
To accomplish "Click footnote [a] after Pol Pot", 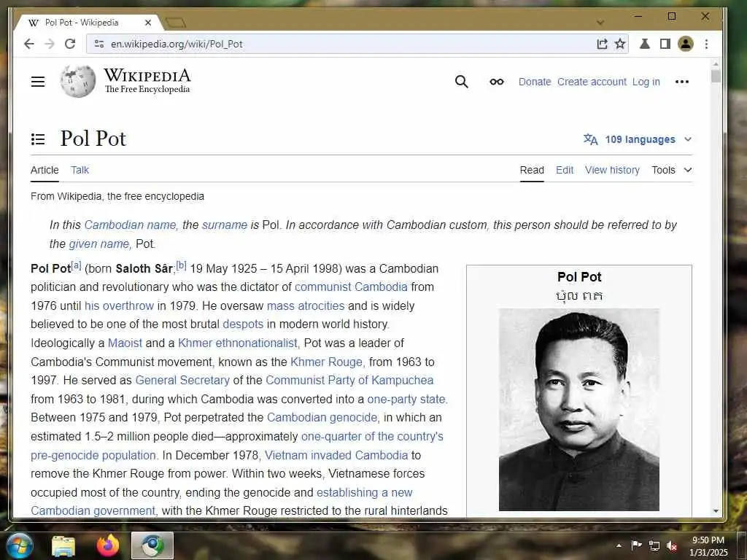I will tap(76, 265).
